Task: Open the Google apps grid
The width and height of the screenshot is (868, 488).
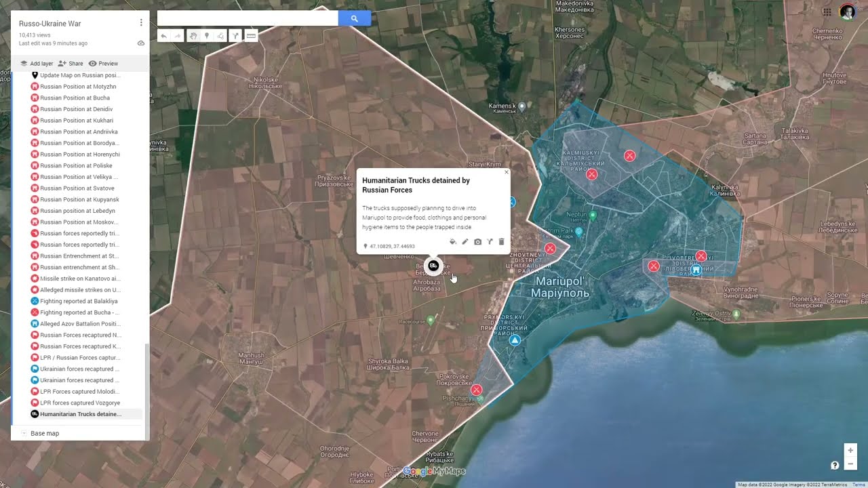Action: click(x=827, y=12)
